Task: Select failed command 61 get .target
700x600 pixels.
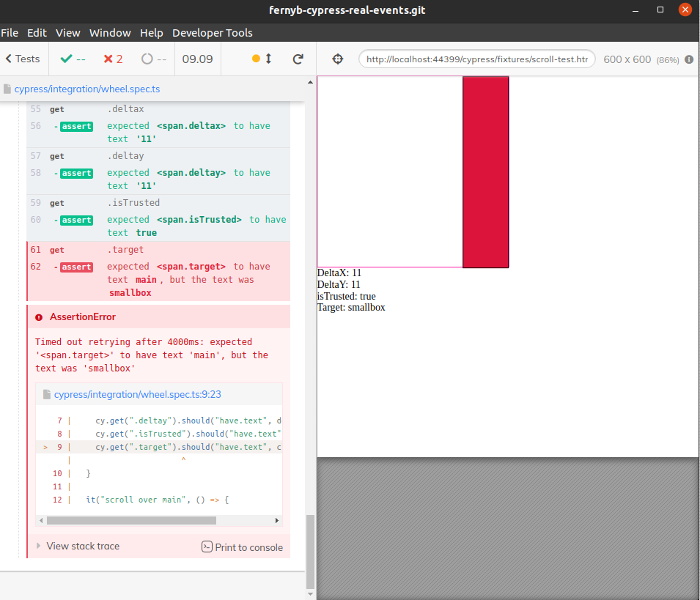Action: (x=158, y=250)
